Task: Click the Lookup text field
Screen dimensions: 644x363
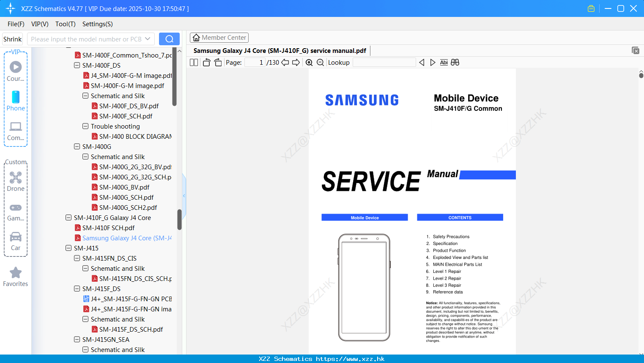Action: [x=384, y=63]
